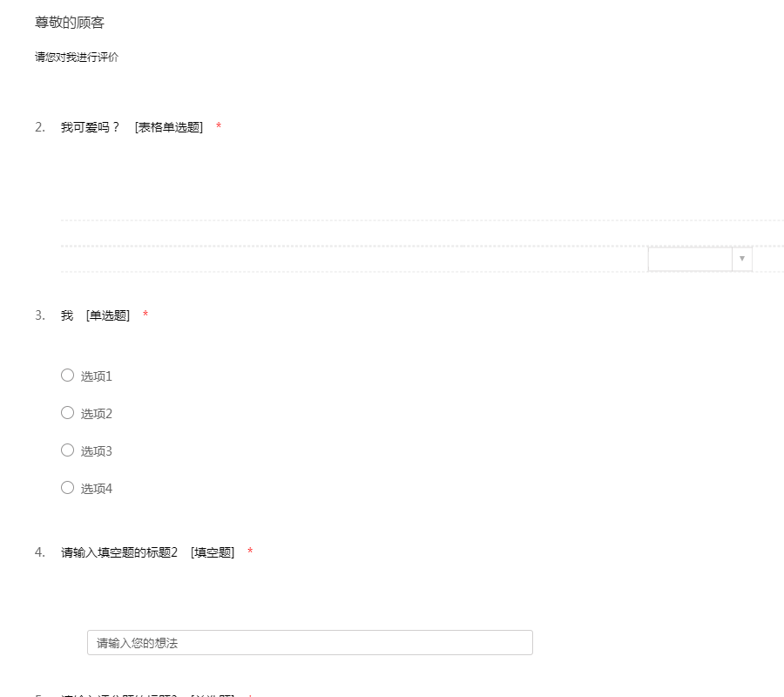Screen dimensions: 784x697
Task: Click the [表格单选题] type tag
Action: [x=169, y=127]
